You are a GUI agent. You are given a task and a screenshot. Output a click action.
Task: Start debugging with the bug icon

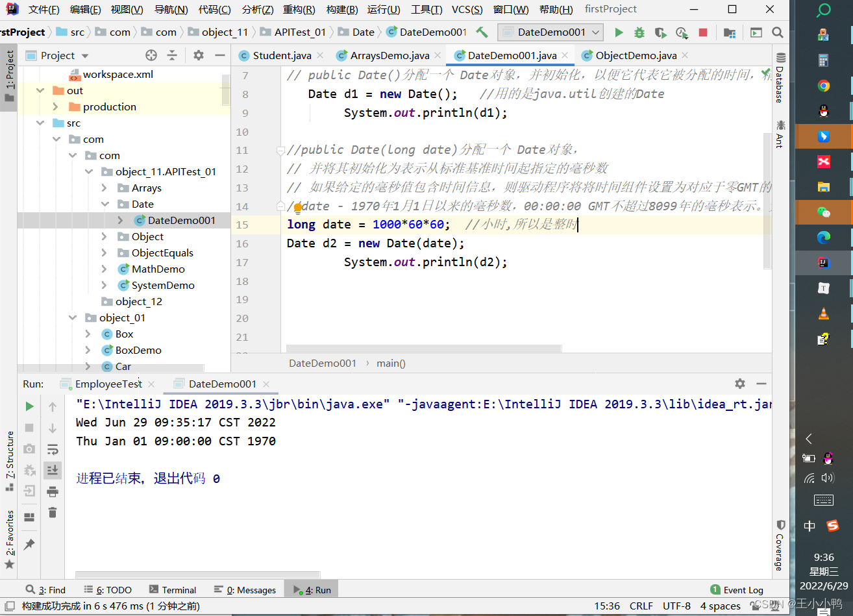639,32
